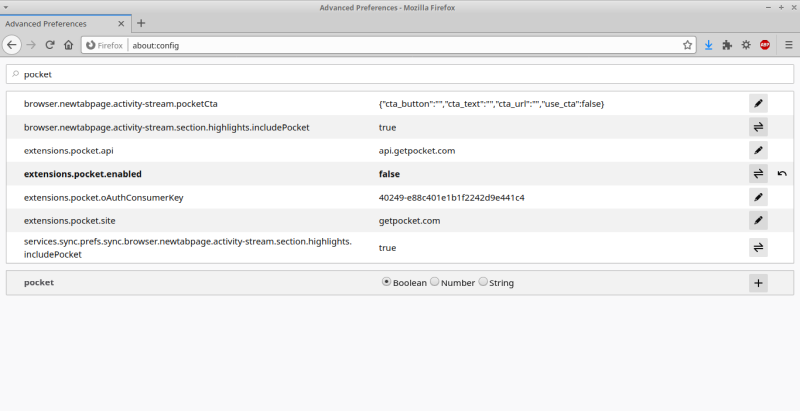Open a new tab

141,23
